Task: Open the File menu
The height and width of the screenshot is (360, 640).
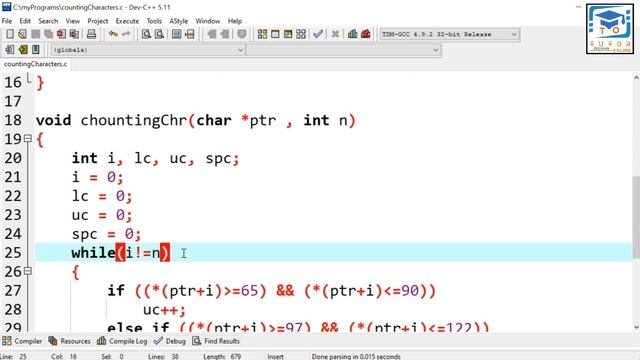Action: (x=7, y=21)
